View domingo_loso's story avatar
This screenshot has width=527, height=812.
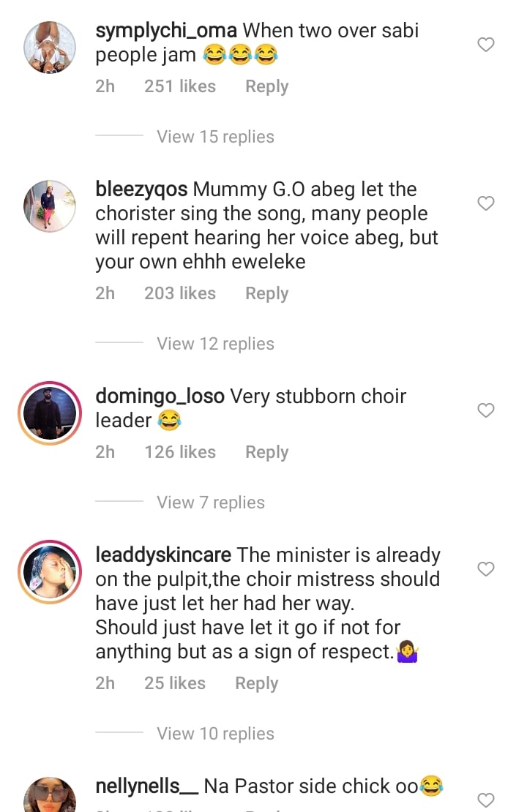pos(50,413)
